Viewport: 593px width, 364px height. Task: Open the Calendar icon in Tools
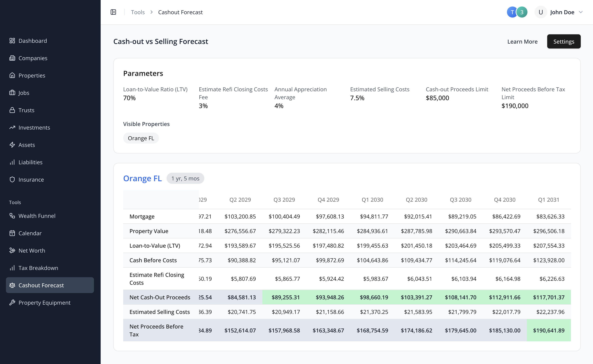click(12, 233)
